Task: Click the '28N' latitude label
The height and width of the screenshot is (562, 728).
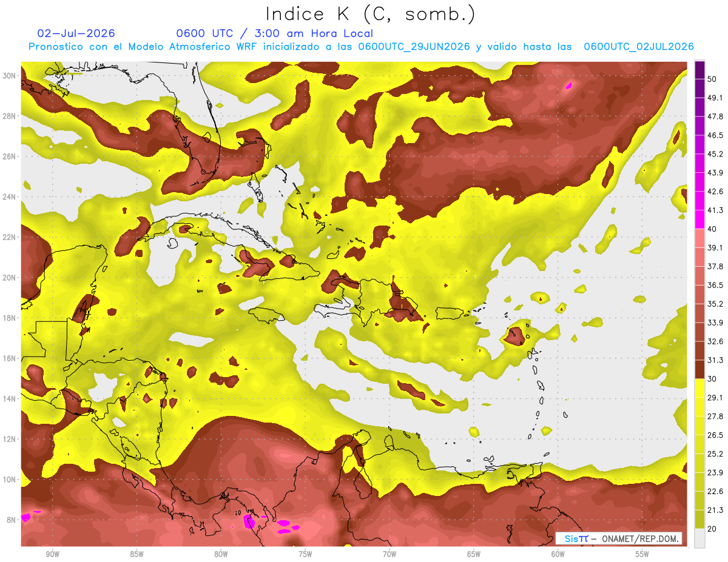Action: click(x=9, y=116)
